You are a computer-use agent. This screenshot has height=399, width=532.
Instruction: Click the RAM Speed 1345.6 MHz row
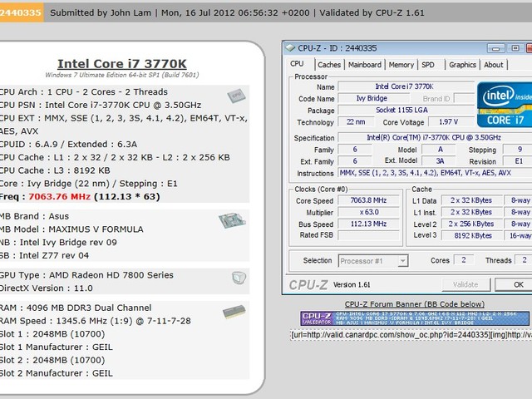pyautogui.click(x=96, y=321)
